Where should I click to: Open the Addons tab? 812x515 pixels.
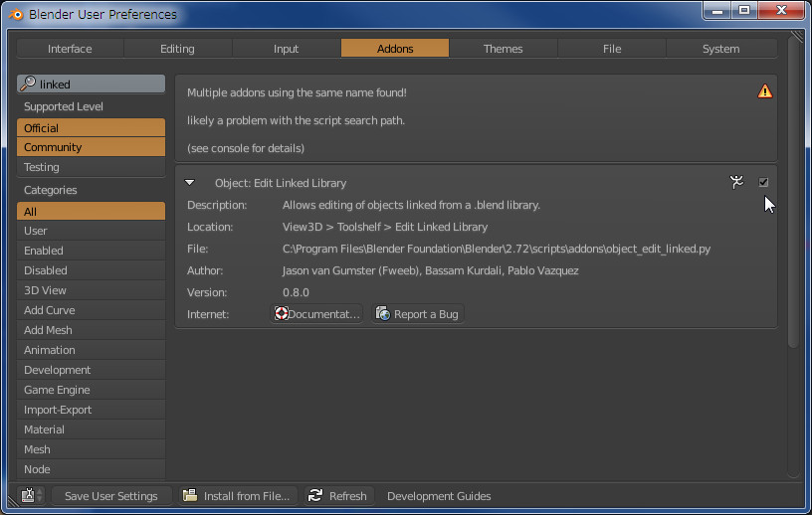395,49
